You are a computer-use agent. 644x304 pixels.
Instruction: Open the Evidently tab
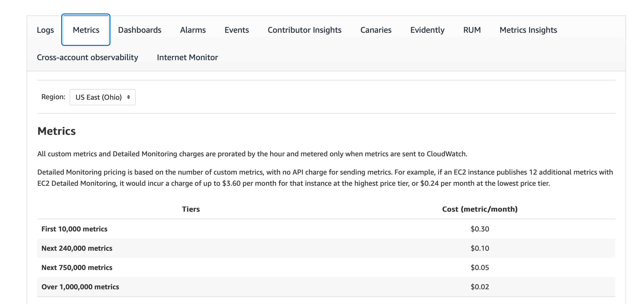[x=427, y=30]
